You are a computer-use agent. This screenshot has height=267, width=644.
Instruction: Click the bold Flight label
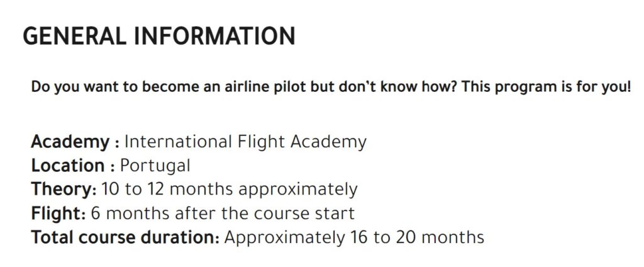(x=58, y=213)
